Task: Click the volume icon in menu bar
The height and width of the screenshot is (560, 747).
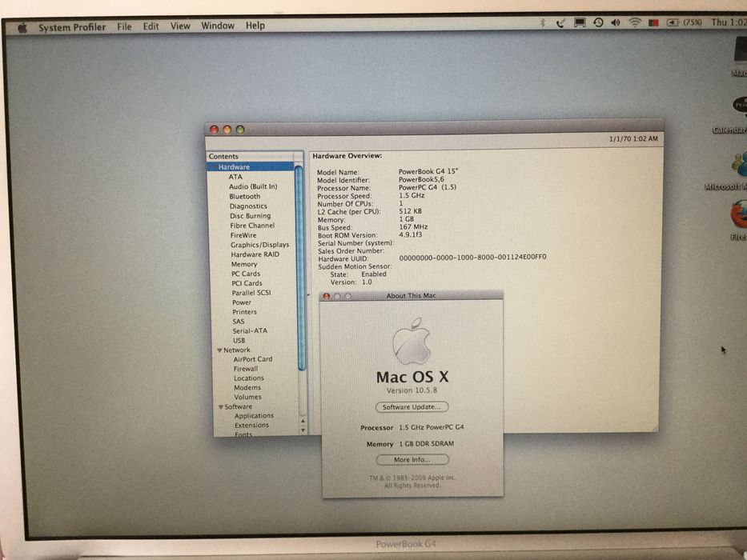Action: click(616, 22)
